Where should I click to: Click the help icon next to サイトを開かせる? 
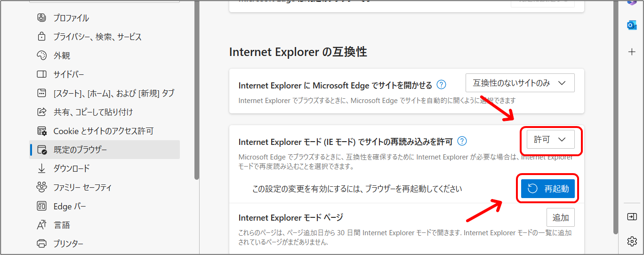pos(441,85)
